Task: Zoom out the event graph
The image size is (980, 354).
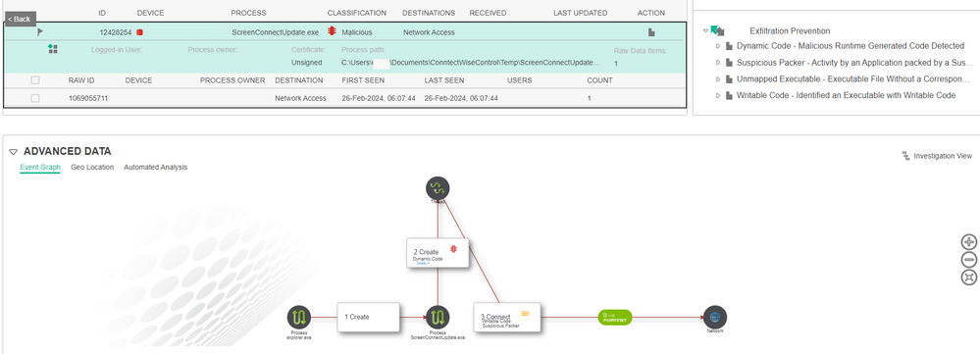Action: tap(969, 260)
